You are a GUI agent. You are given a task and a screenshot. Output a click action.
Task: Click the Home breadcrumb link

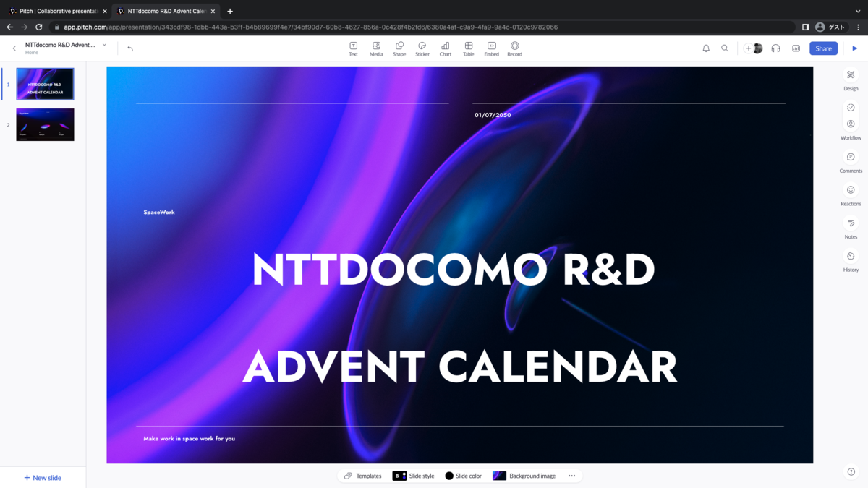[32, 53]
